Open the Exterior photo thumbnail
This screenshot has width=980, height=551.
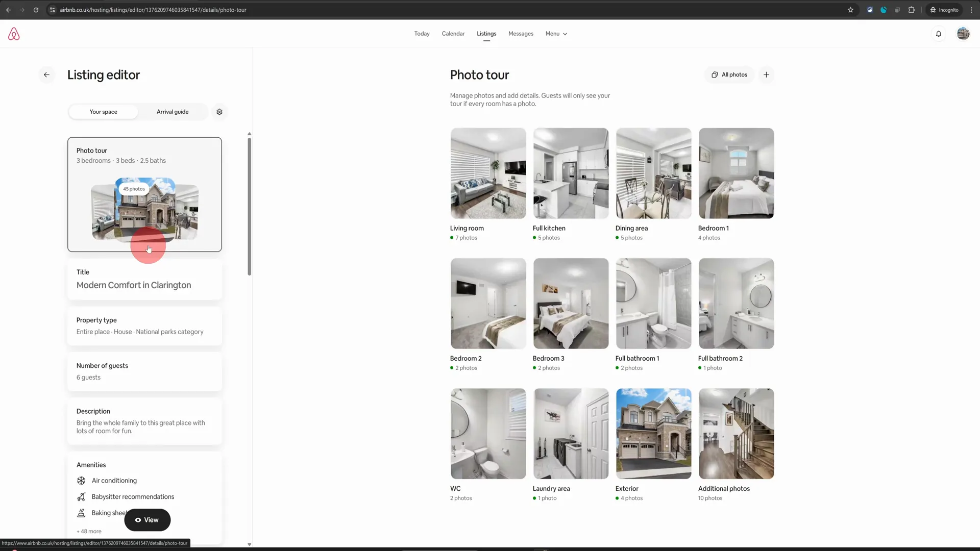click(x=653, y=434)
